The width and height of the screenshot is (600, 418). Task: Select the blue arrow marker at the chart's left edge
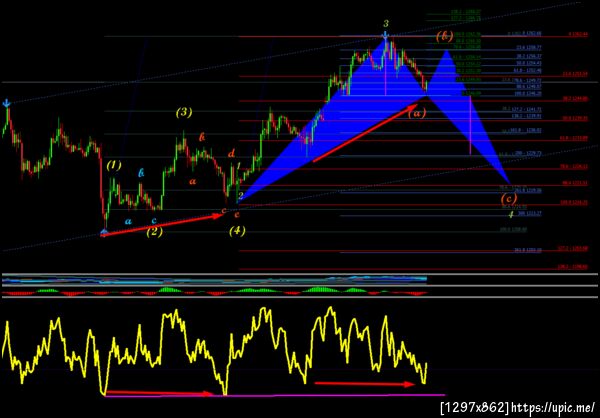point(6,103)
